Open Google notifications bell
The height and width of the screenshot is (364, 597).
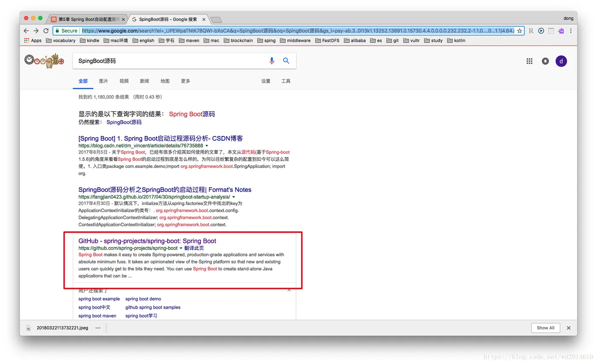click(x=545, y=61)
